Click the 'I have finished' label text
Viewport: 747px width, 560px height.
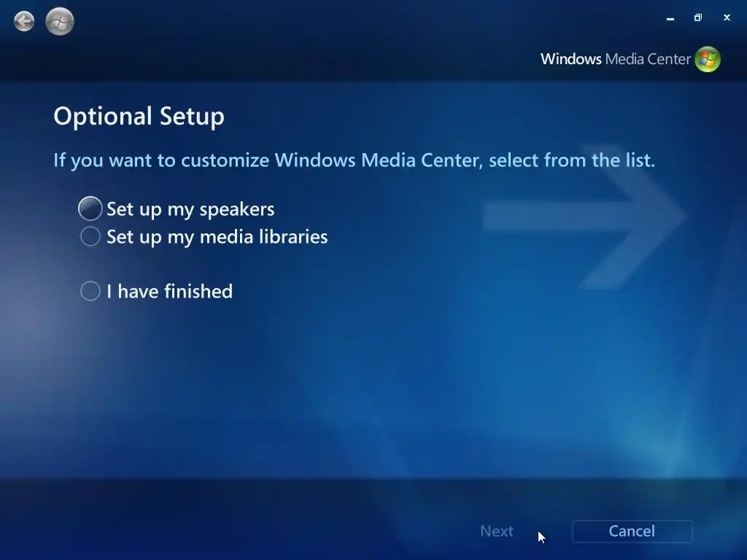click(169, 292)
